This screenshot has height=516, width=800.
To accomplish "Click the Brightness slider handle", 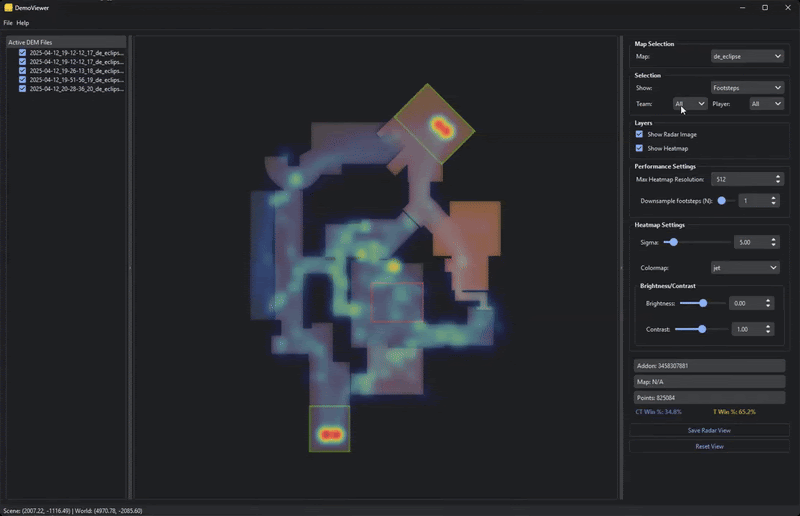I will click(703, 303).
